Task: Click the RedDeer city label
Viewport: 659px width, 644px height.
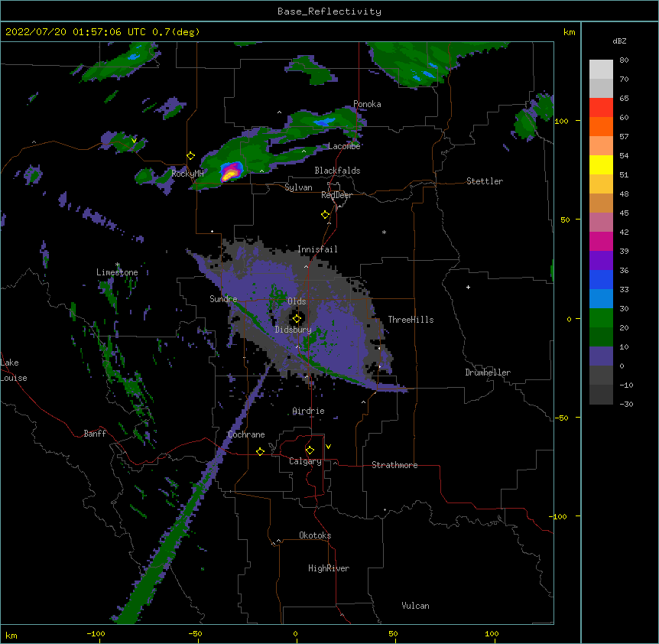Action: pyautogui.click(x=336, y=195)
